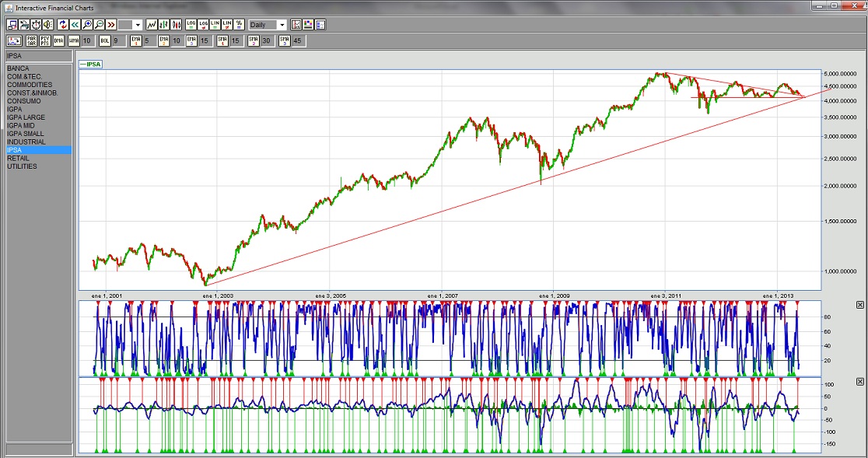Toggle the EMA 3 overlay
868x458 pixels.
point(192,41)
